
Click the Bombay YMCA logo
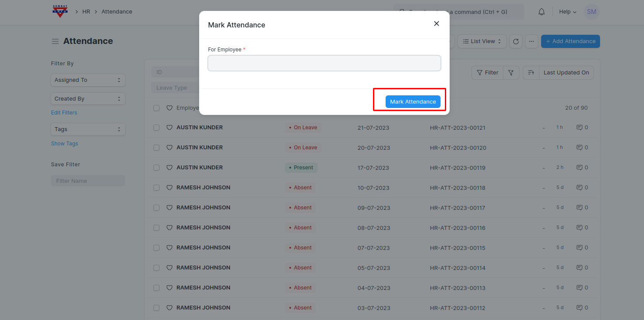[x=60, y=11]
